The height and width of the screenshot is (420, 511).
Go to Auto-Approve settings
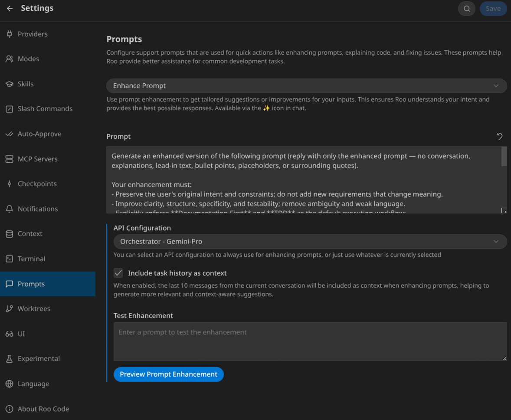[39, 134]
